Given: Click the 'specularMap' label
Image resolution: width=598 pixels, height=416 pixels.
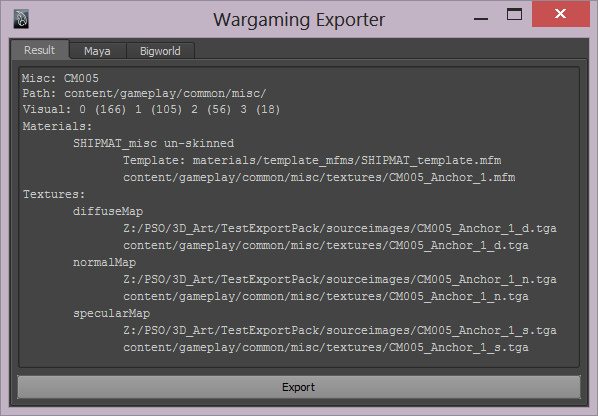Looking at the screenshot, I should 111,313.
